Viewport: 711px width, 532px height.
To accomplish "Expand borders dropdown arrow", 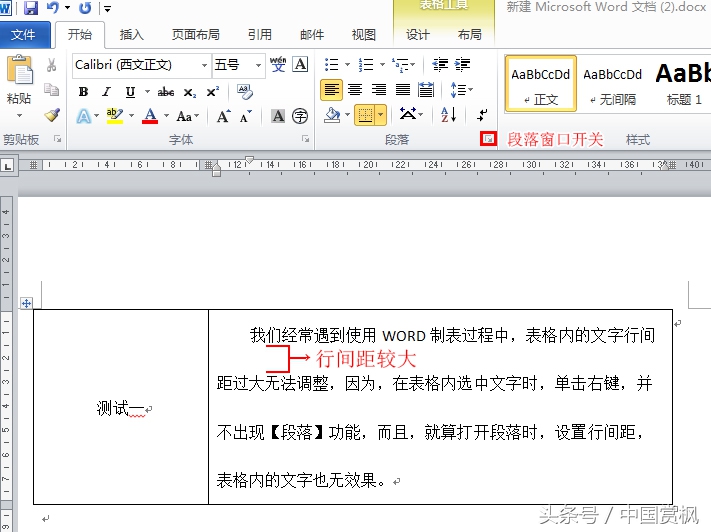I will tap(381, 115).
